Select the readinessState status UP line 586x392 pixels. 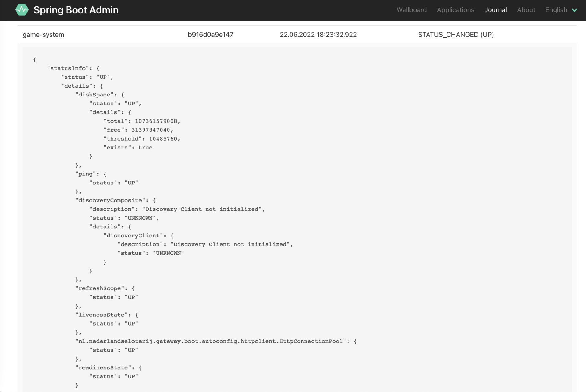[x=113, y=376]
